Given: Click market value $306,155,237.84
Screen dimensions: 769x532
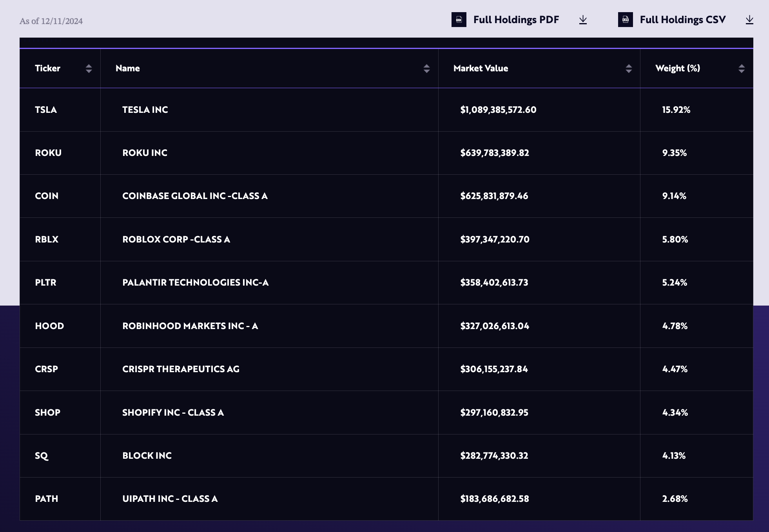Looking at the screenshot, I should click(x=494, y=369).
